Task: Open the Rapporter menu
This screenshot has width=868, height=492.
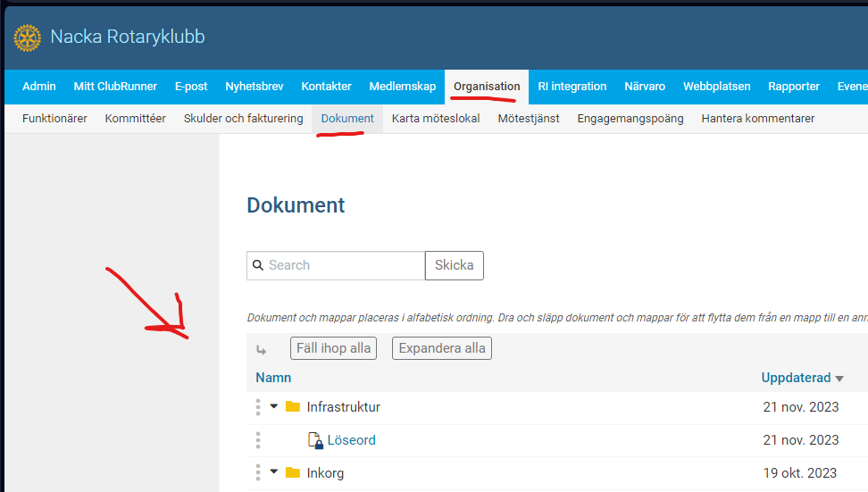Action: 793,87
